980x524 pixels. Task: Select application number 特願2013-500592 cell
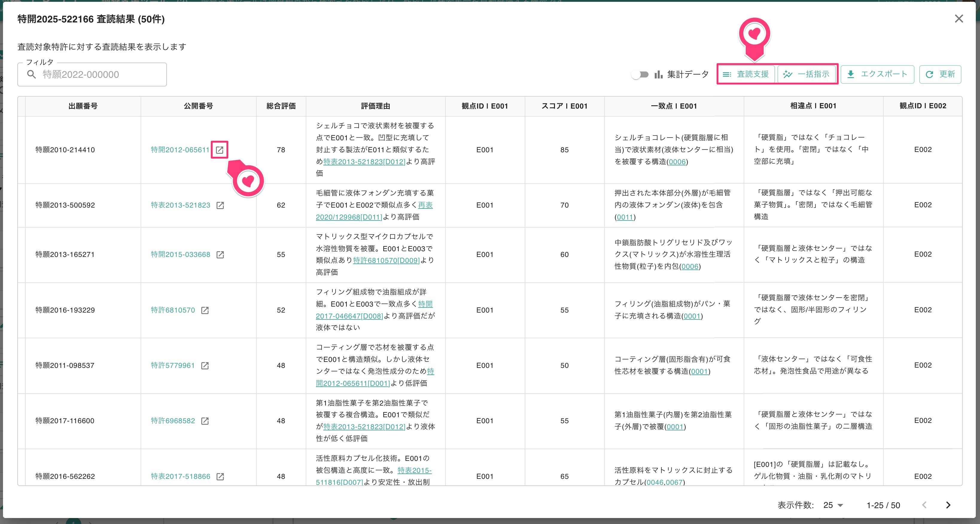pos(83,205)
